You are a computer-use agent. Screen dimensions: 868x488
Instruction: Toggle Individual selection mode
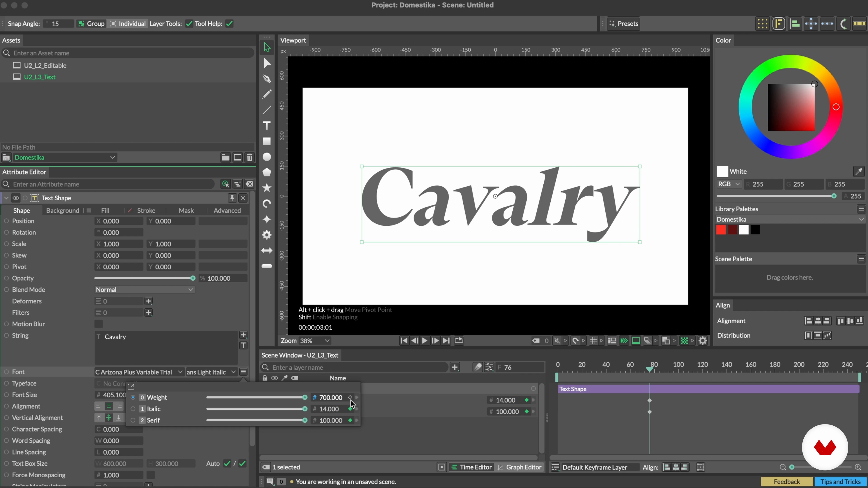pyautogui.click(x=128, y=23)
